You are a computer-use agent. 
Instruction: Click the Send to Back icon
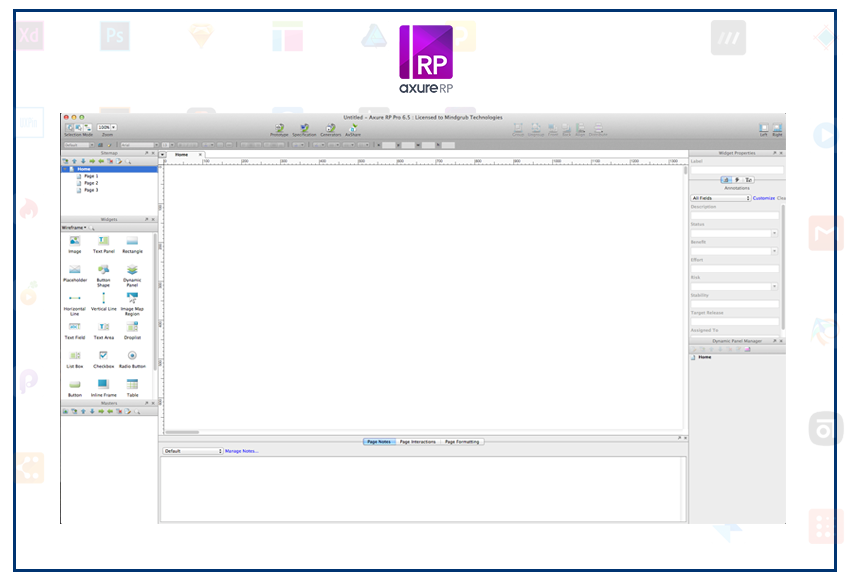[x=566, y=130]
